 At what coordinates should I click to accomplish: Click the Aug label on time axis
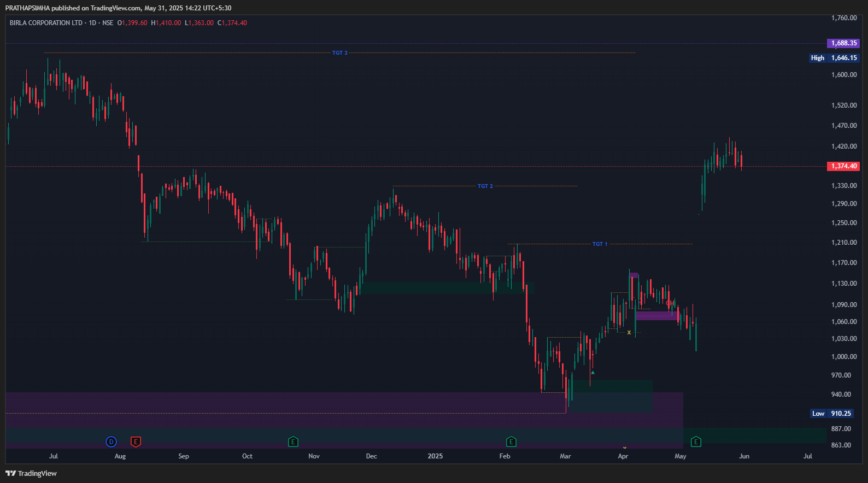(x=120, y=456)
